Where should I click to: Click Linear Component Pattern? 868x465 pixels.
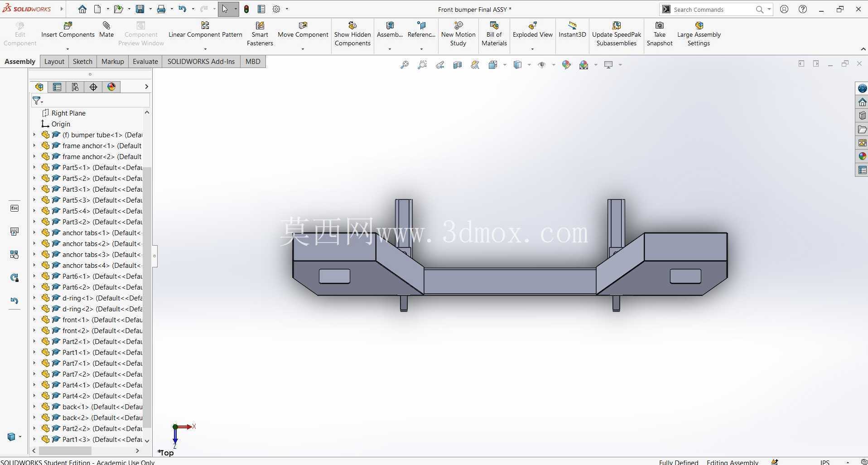tap(205, 30)
